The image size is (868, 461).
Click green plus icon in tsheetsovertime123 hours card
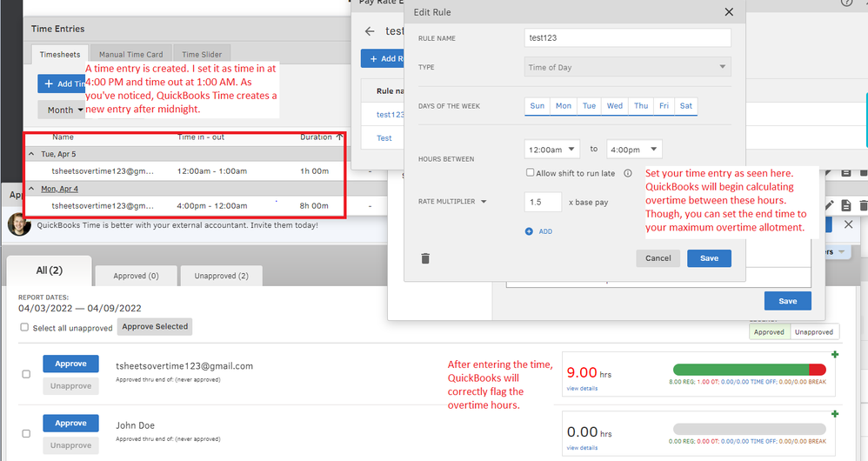[x=835, y=354]
